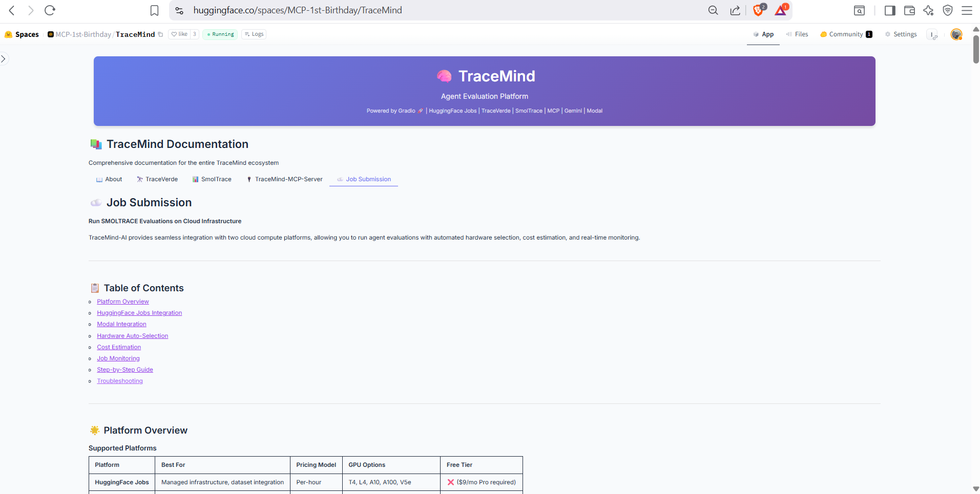Screen dimensions: 980x494
Task: Open the browser hamburger menu
Action: point(967,10)
